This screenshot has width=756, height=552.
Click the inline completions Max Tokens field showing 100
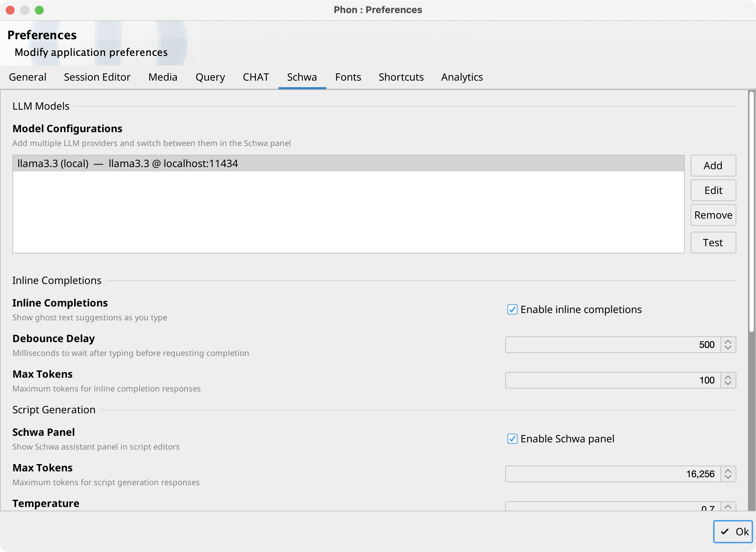[x=613, y=380]
